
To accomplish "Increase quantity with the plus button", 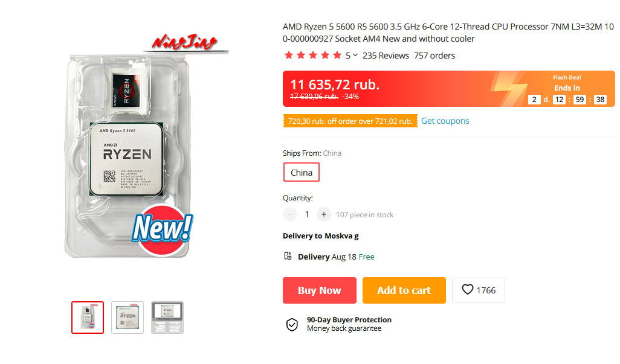I will pyautogui.click(x=324, y=214).
